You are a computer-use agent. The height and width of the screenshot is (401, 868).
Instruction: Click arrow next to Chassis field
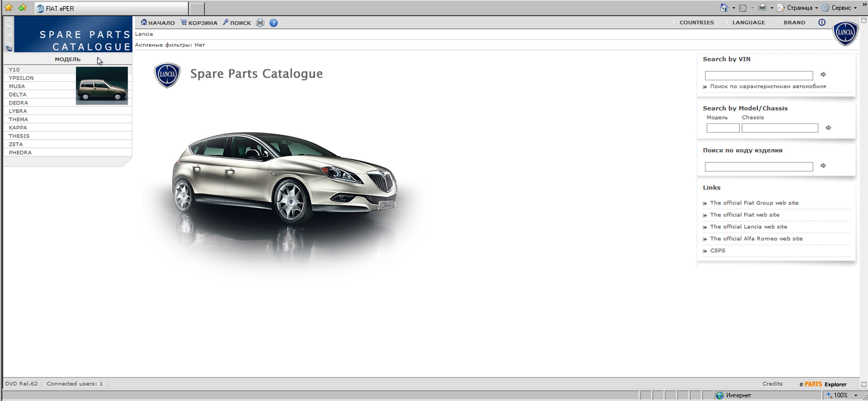click(828, 128)
